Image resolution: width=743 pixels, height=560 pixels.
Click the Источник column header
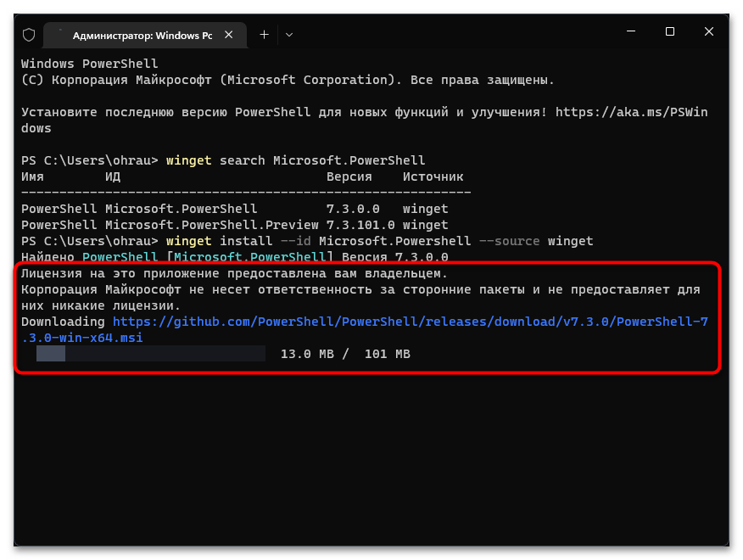tap(433, 176)
